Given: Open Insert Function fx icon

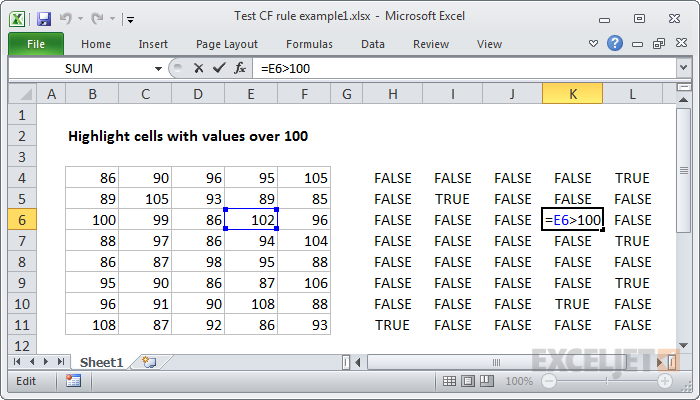Looking at the screenshot, I should [x=240, y=68].
